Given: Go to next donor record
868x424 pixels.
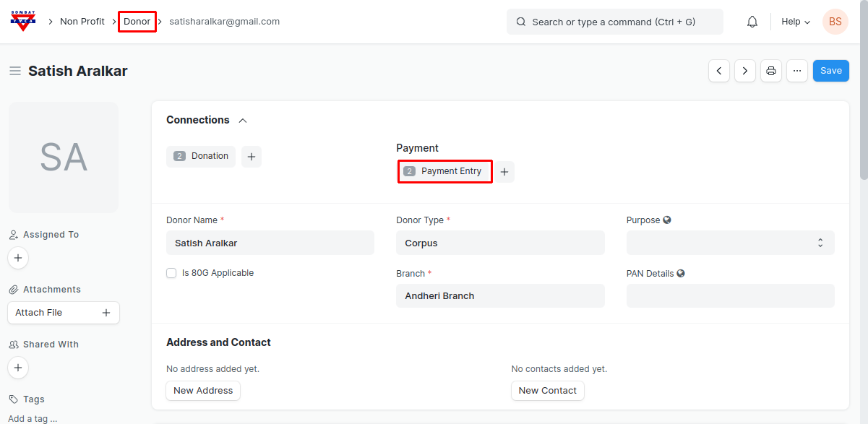Looking at the screenshot, I should [x=745, y=71].
